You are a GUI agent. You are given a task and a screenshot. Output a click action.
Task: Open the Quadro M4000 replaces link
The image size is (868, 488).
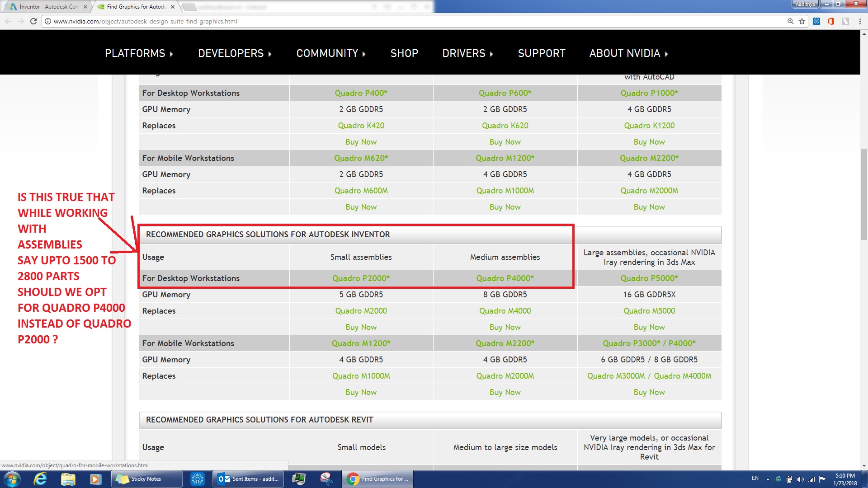click(505, 311)
